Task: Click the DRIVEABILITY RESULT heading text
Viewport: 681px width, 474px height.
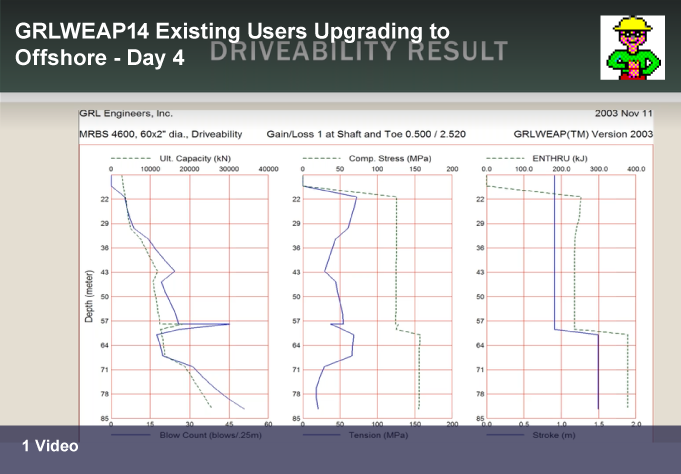Action: (359, 51)
